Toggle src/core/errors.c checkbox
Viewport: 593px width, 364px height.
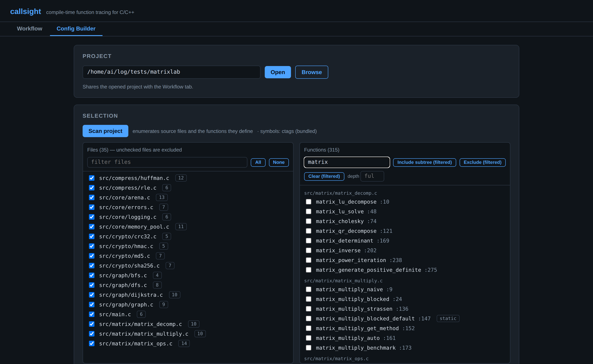coord(91,207)
